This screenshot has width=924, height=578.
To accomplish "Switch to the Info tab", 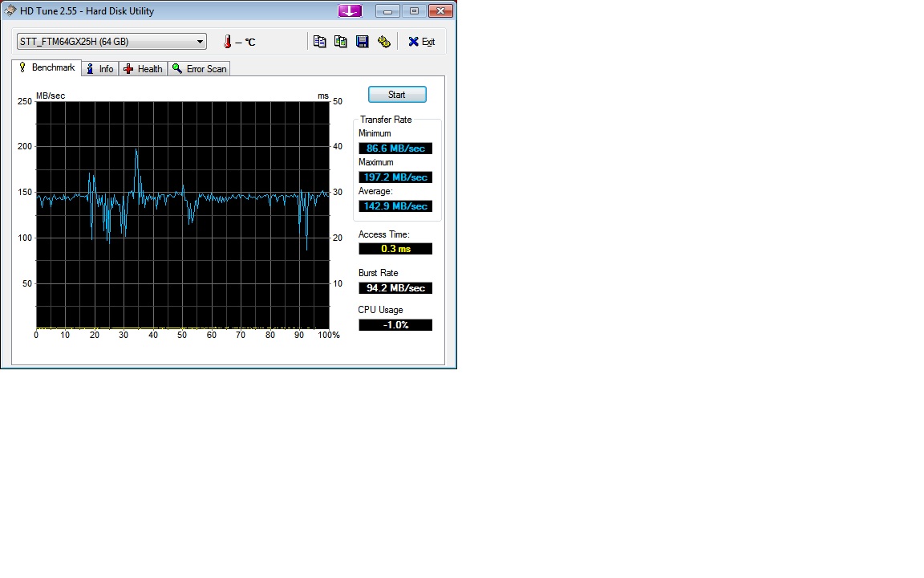I will coord(100,69).
